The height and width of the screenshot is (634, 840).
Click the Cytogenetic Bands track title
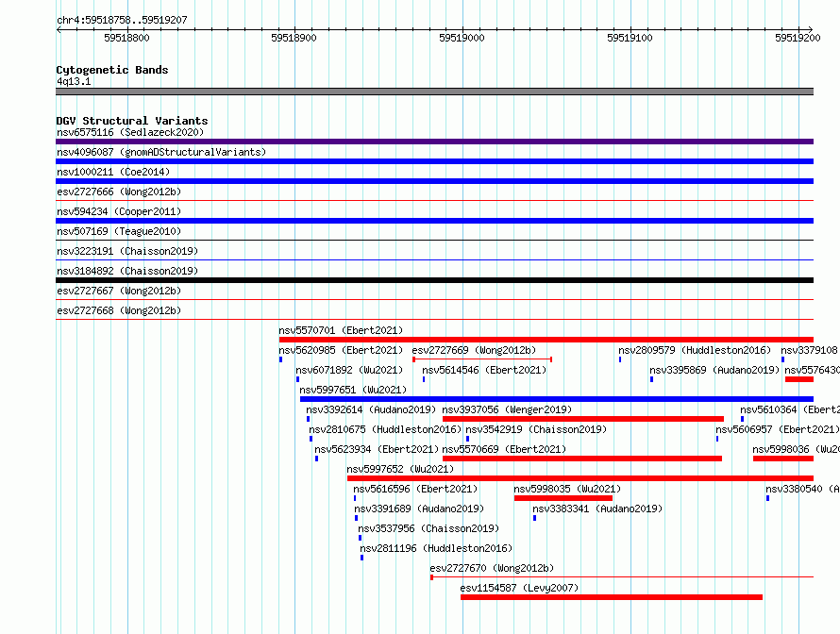(x=112, y=70)
